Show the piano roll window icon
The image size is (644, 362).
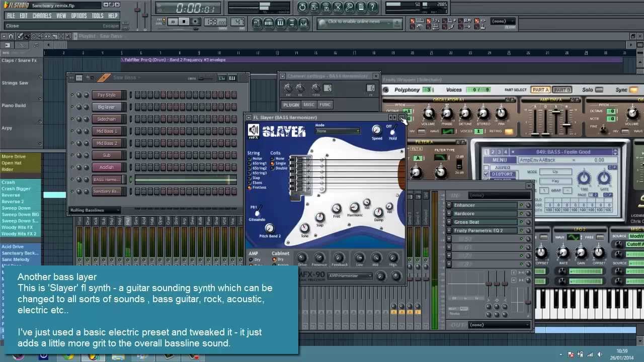280,23
